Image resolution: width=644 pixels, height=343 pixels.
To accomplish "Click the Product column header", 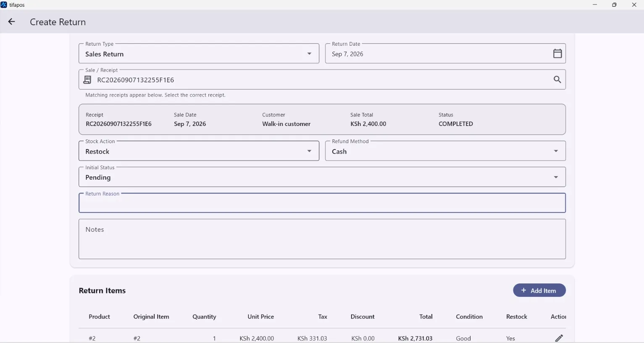I will [100, 317].
